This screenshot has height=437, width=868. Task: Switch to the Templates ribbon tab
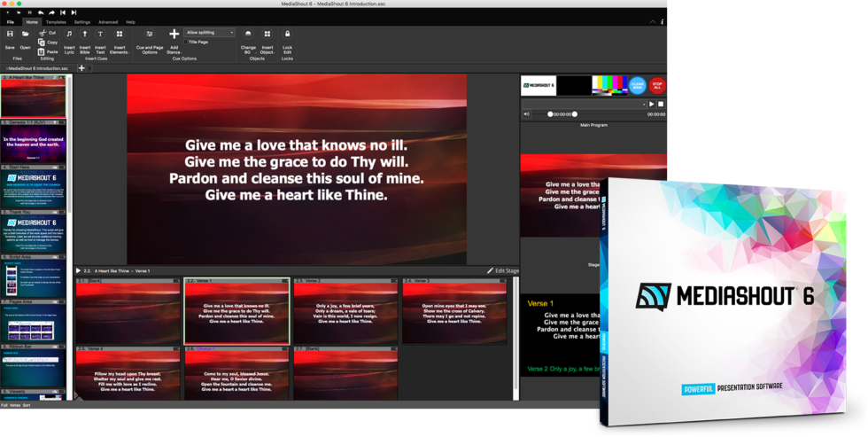tap(56, 22)
